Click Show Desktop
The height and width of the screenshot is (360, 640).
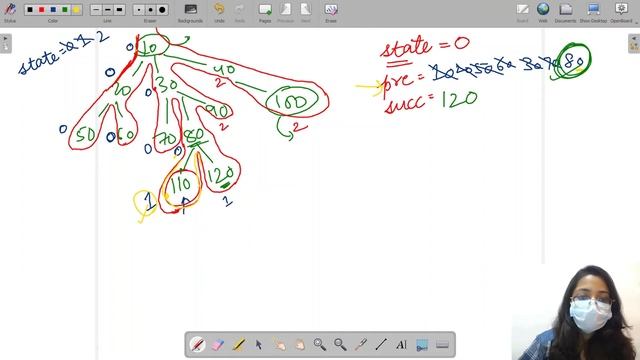[x=593, y=12]
